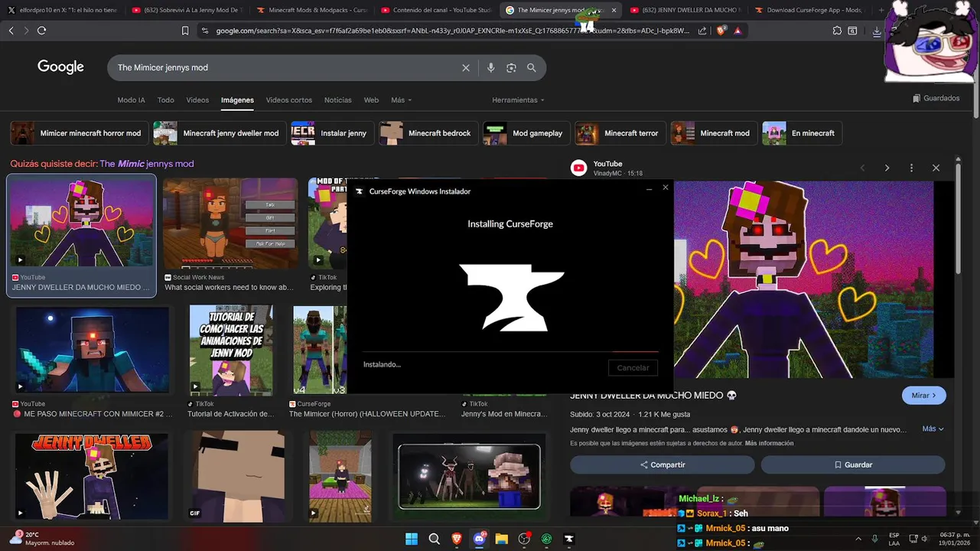The width and height of the screenshot is (980, 551).
Task: Show previous image in preview panel
Action: 862,168
